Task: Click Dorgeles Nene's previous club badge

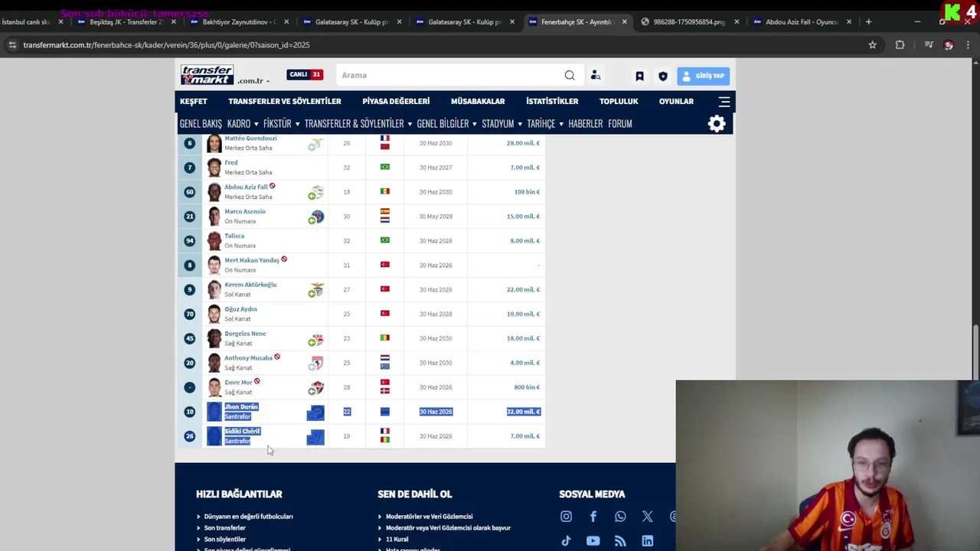Action: point(315,339)
